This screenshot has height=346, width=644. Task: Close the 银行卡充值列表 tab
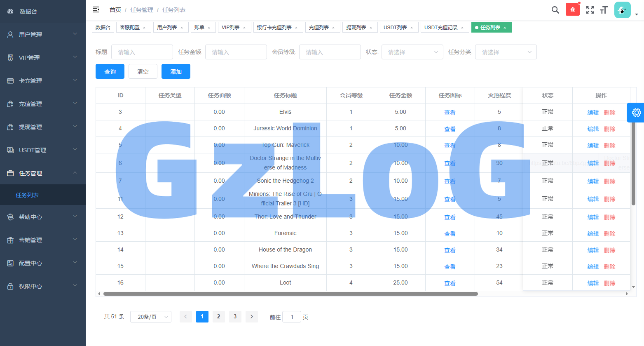(296, 28)
